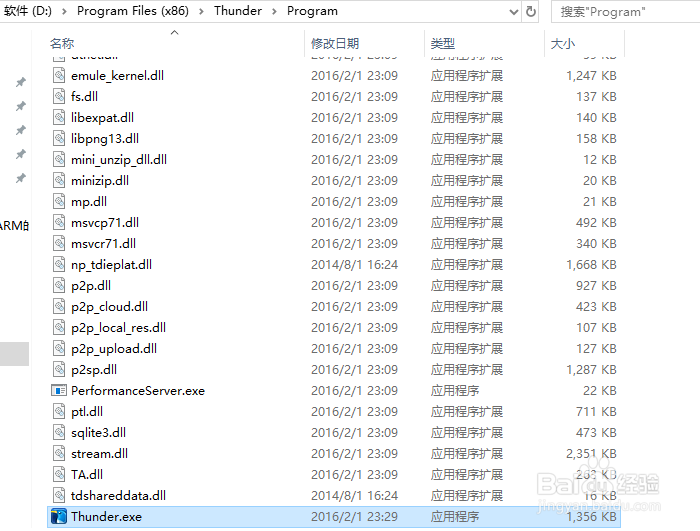Select the file name p2p_local_res.dll
Image resolution: width=700 pixels, height=531 pixels.
[x=118, y=327]
